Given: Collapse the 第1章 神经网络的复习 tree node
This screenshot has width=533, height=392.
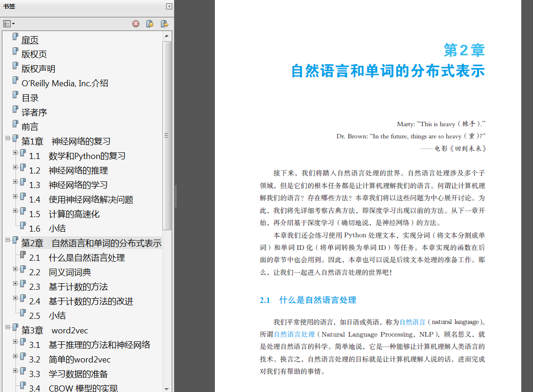Looking at the screenshot, I should point(8,138).
